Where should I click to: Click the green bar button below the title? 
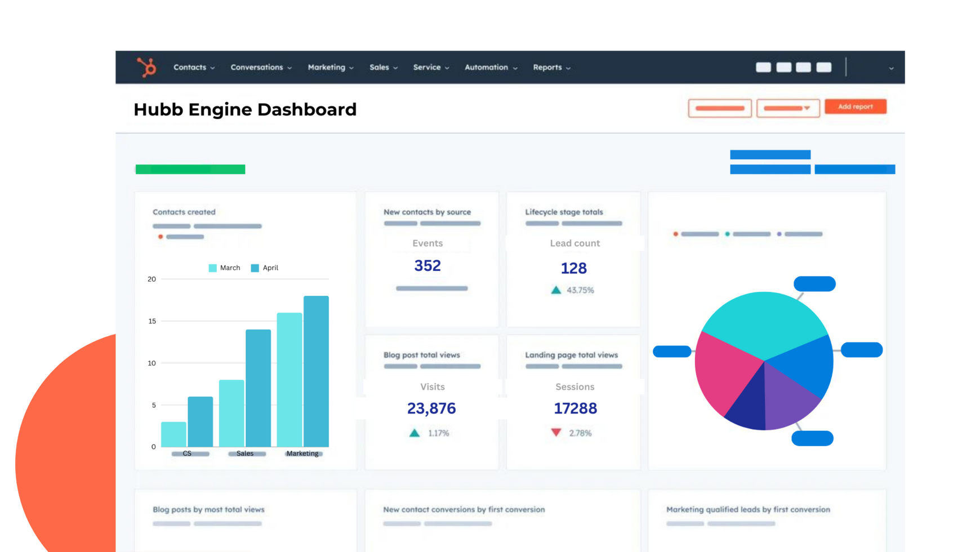[x=190, y=169]
